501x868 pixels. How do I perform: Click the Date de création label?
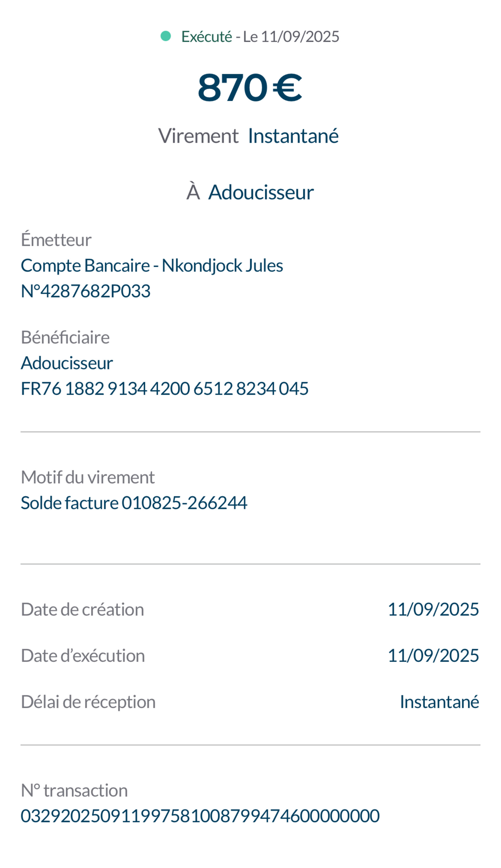point(82,609)
